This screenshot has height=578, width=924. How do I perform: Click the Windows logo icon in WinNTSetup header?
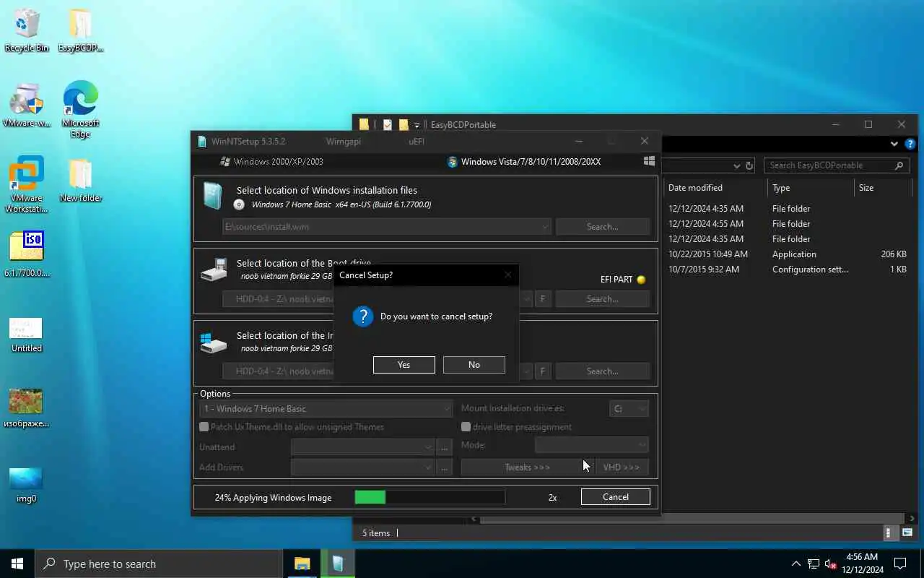coord(649,161)
